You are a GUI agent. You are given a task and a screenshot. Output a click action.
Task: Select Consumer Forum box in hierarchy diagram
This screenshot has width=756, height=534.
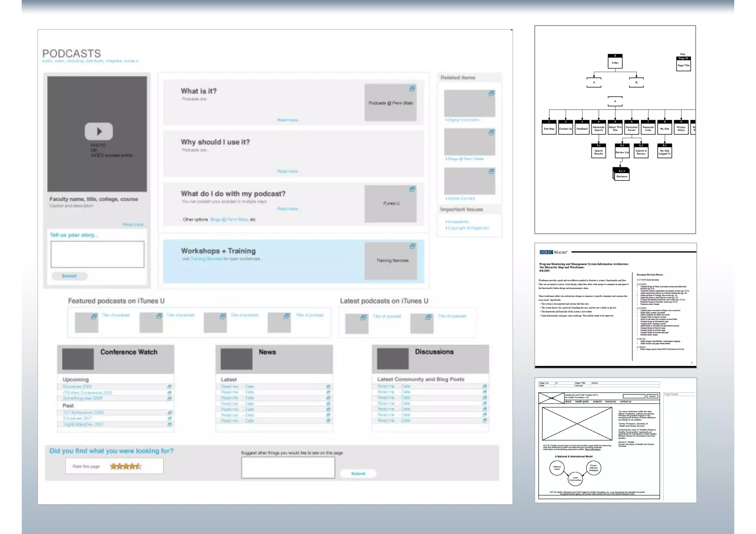[x=632, y=127]
